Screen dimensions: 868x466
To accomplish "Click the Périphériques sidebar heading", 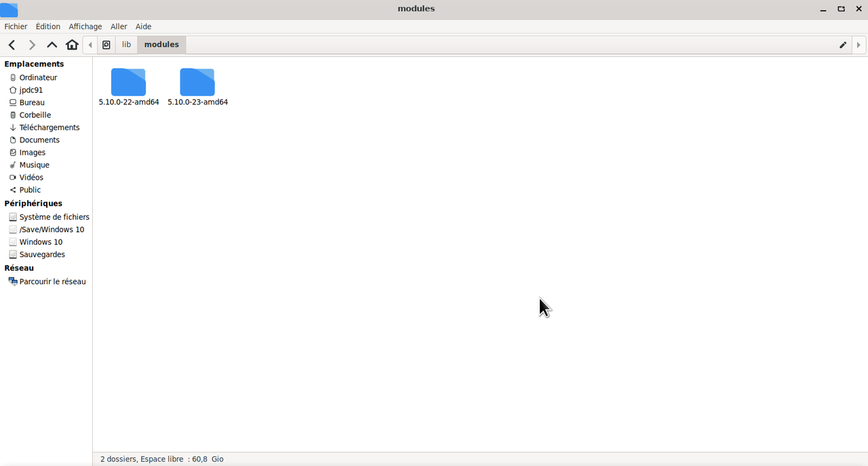I will 33,203.
